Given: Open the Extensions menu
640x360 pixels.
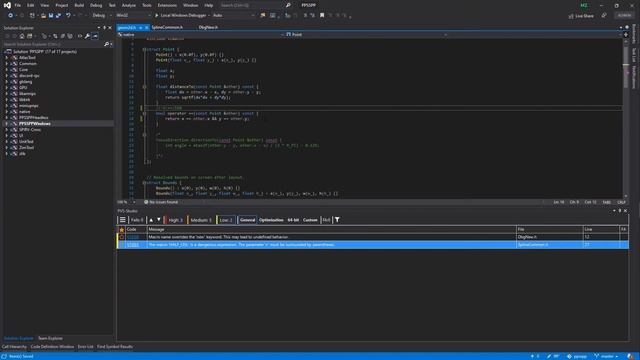Looking at the screenshot, I should tap(167, 5).
